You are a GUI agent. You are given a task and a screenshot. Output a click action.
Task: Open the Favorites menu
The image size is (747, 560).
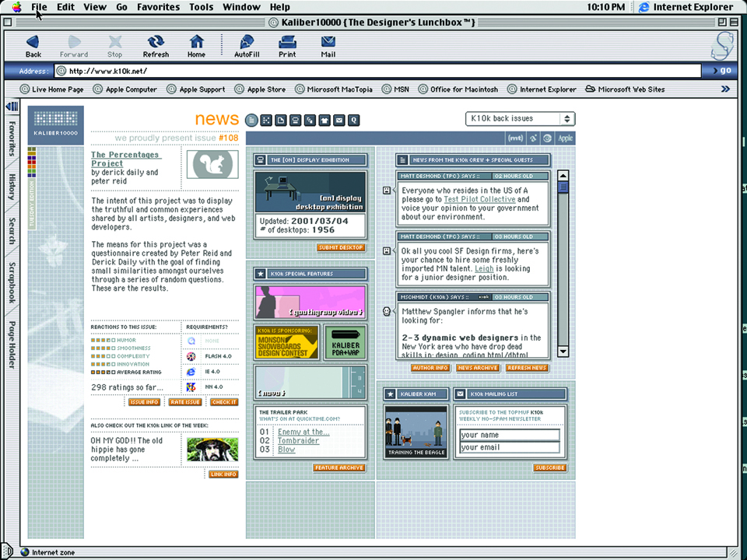(158, 7)
